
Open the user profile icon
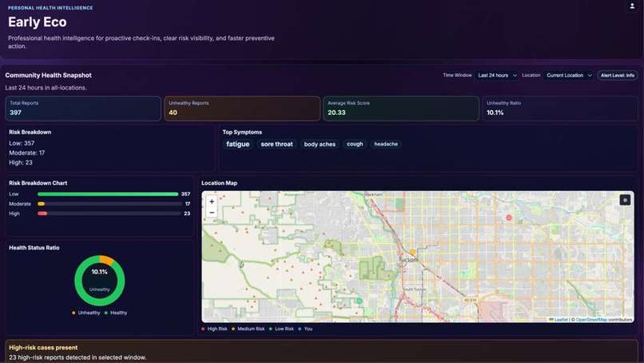click(632, 6)
